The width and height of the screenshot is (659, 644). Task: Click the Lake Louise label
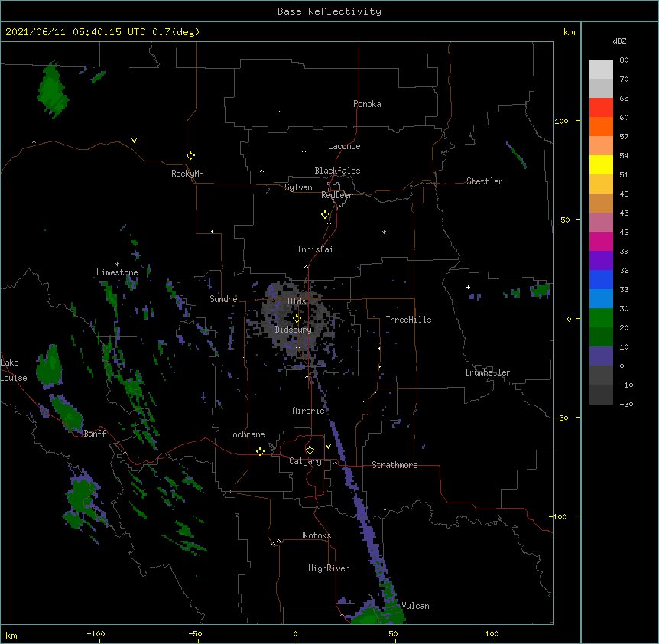coord(14,370)
